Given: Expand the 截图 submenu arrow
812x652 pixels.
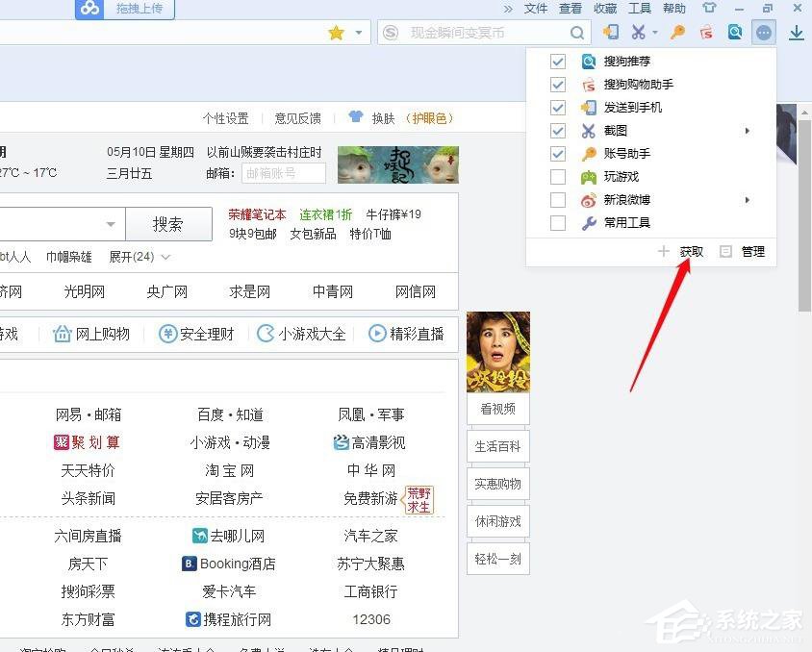Looking at the screenshot, I should (749, 130).
